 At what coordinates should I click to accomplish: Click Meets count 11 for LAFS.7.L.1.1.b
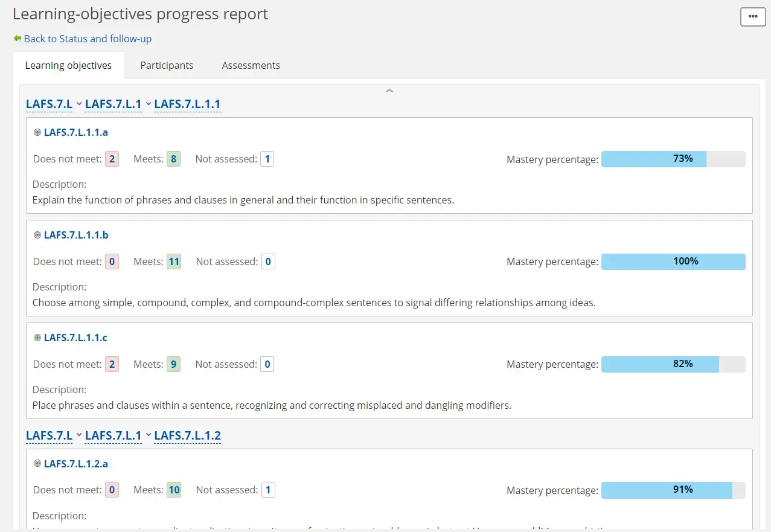[x=174, y=262]
